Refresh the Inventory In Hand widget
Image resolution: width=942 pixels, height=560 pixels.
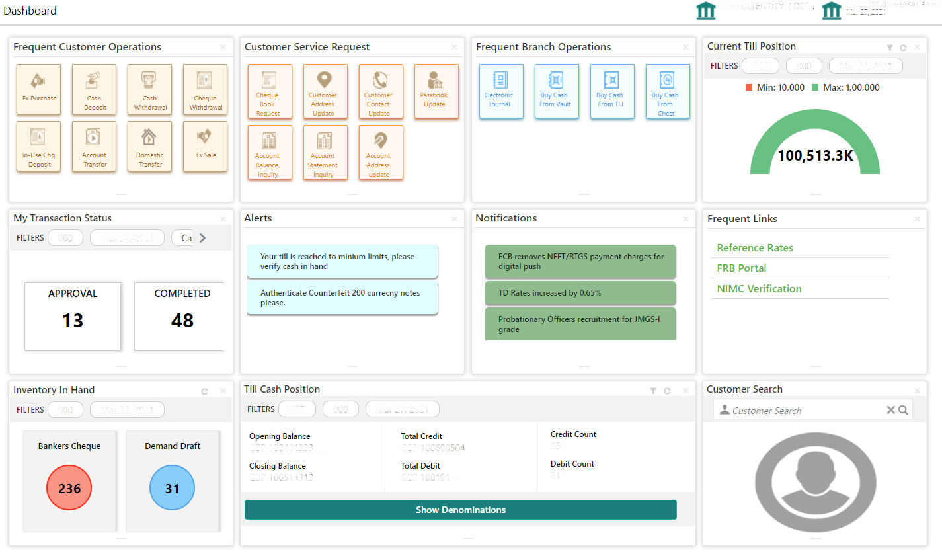click(204, 391)
